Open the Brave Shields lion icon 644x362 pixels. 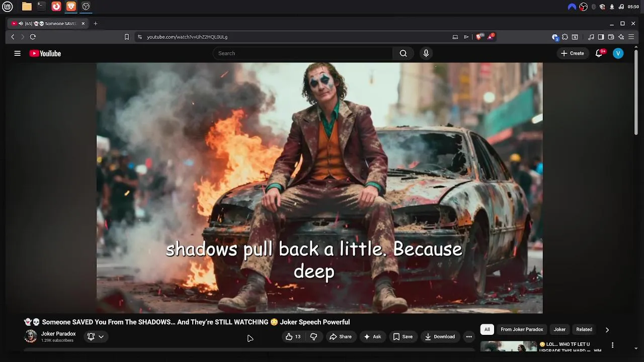479,37
